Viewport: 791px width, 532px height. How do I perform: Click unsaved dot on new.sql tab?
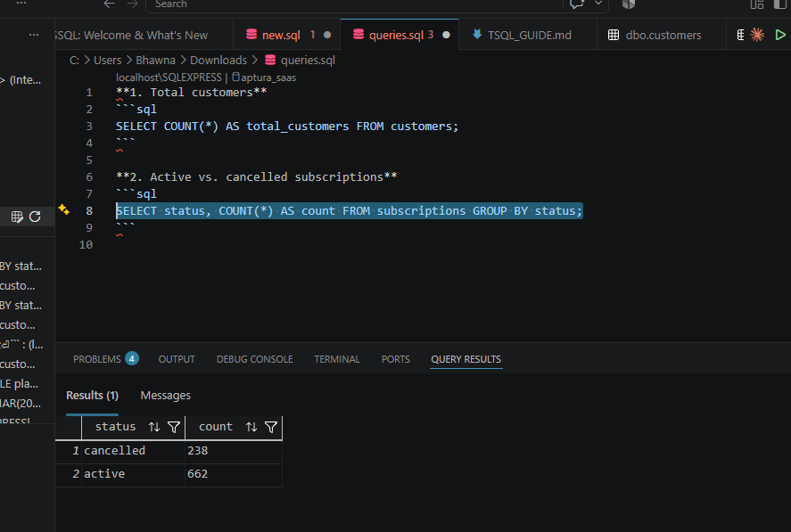327,35
